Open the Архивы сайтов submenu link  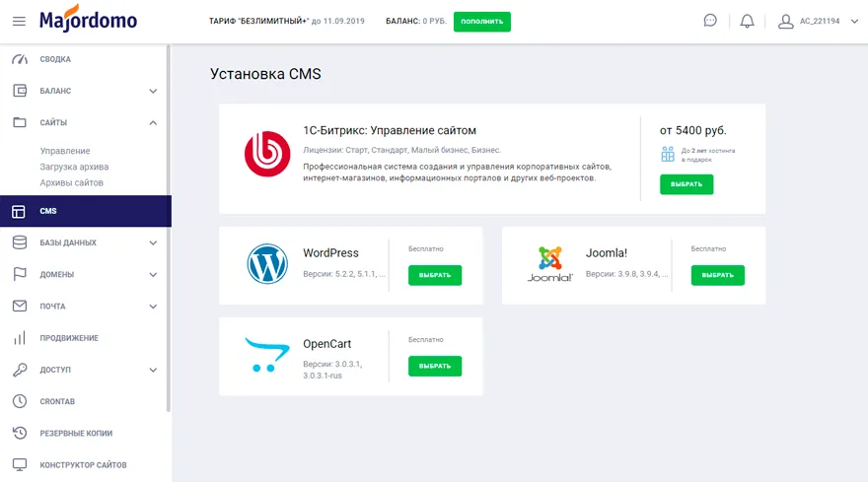[71, 182]
